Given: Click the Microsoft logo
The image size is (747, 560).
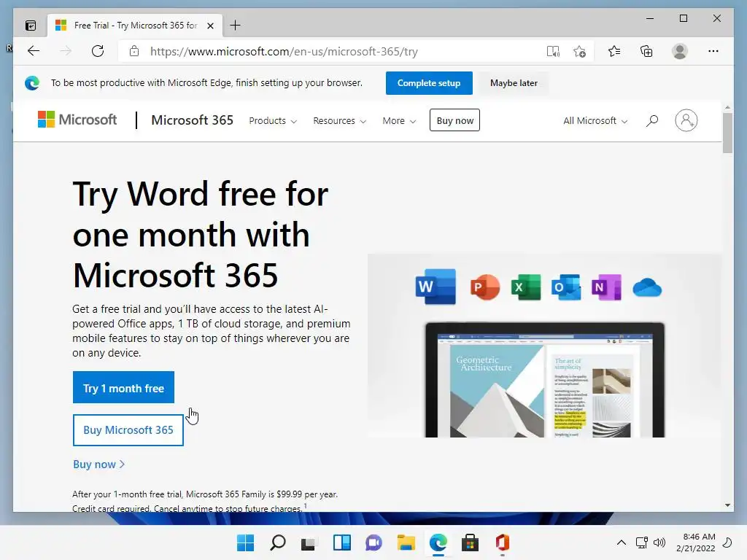Looking at the screenshot, I should pos(77,120).
